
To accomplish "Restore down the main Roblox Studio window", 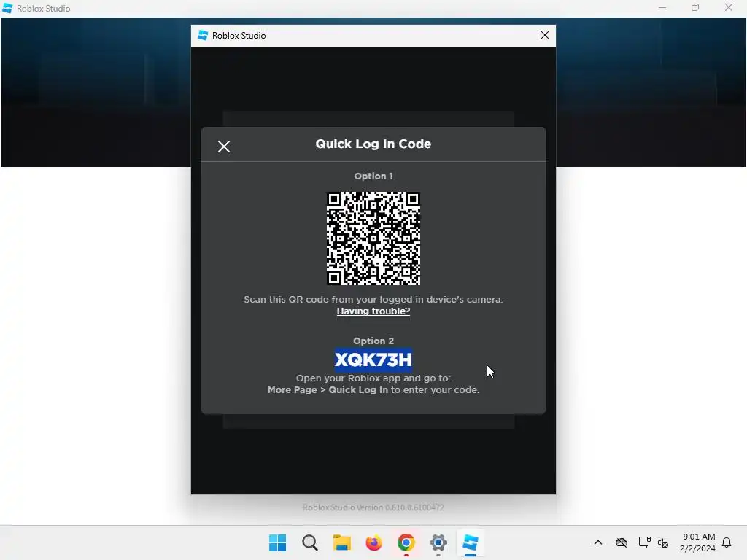I will [x=695, y=8].
